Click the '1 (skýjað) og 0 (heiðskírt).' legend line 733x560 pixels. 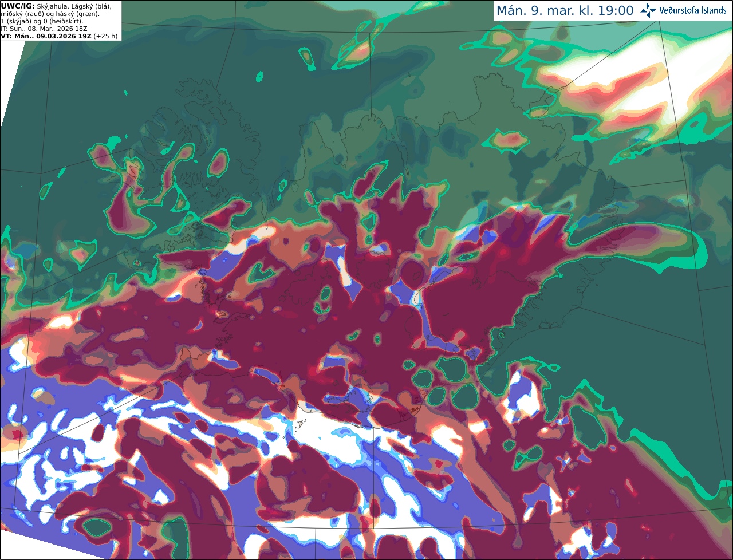tap(42, 21)
